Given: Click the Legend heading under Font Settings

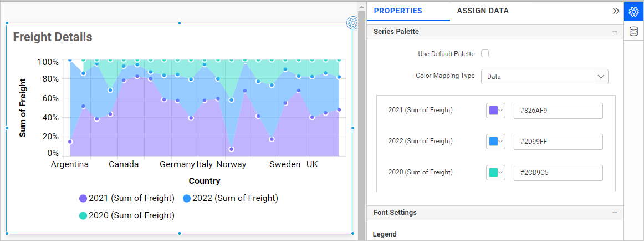Looking at the screenshot, I should (385, 234).
